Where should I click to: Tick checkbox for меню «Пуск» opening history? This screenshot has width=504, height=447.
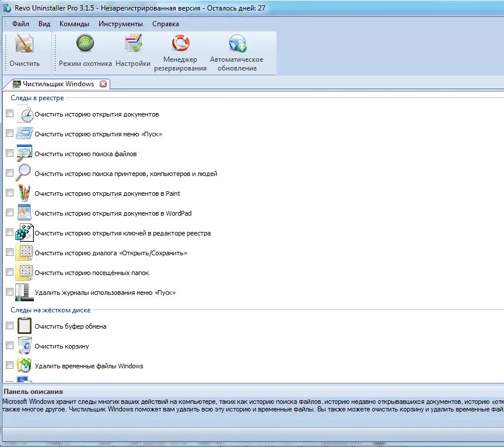10,133
